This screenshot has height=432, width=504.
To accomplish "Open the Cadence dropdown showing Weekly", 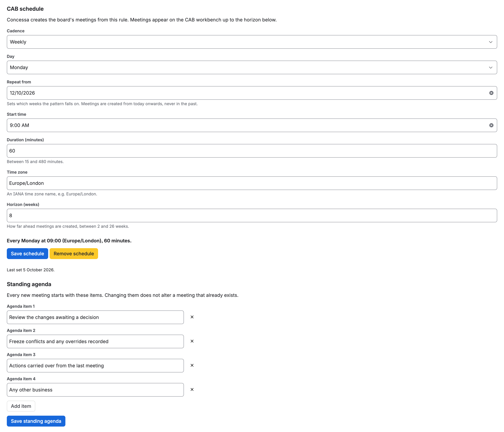I will [252, 42].
